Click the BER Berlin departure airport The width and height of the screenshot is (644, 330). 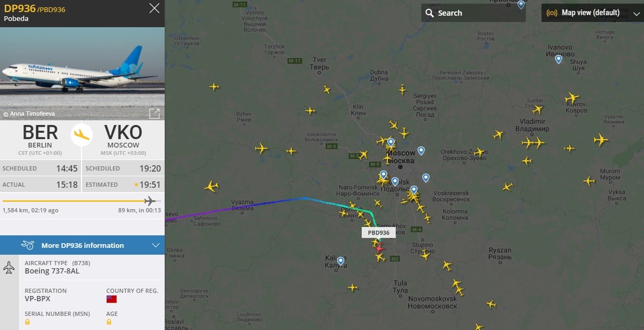(x=40, y=136)
